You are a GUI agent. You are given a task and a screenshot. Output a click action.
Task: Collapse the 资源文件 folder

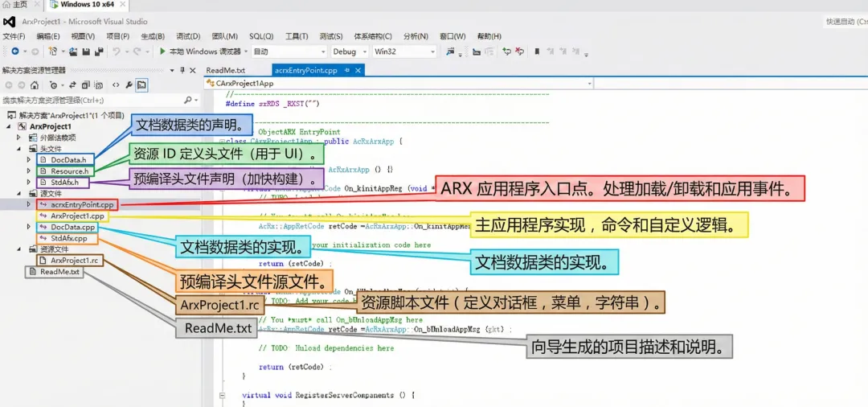coord(18,249)
